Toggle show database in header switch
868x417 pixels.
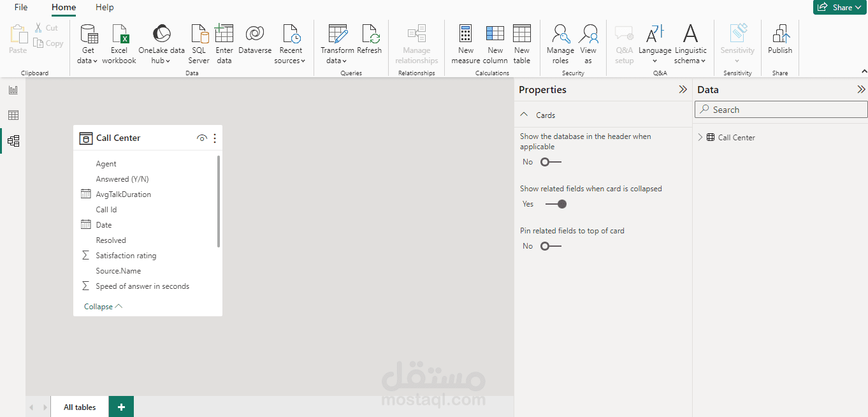pyautogui.click(x=551, y=162)
